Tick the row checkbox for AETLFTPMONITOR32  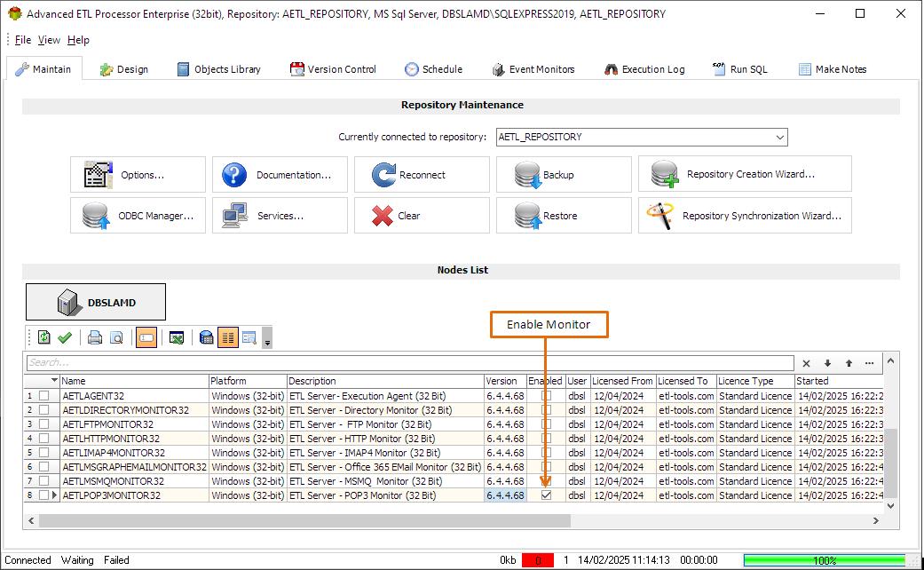coord(43,424)
